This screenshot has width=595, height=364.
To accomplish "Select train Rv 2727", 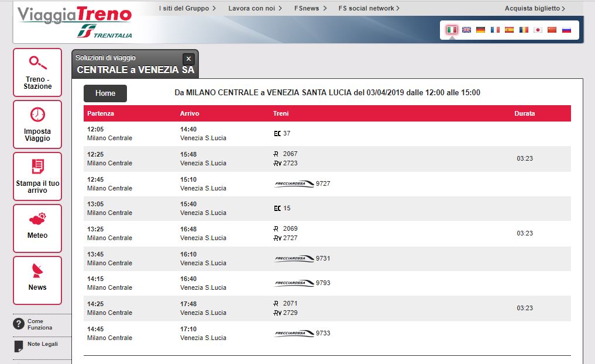I will coord(286,238).
